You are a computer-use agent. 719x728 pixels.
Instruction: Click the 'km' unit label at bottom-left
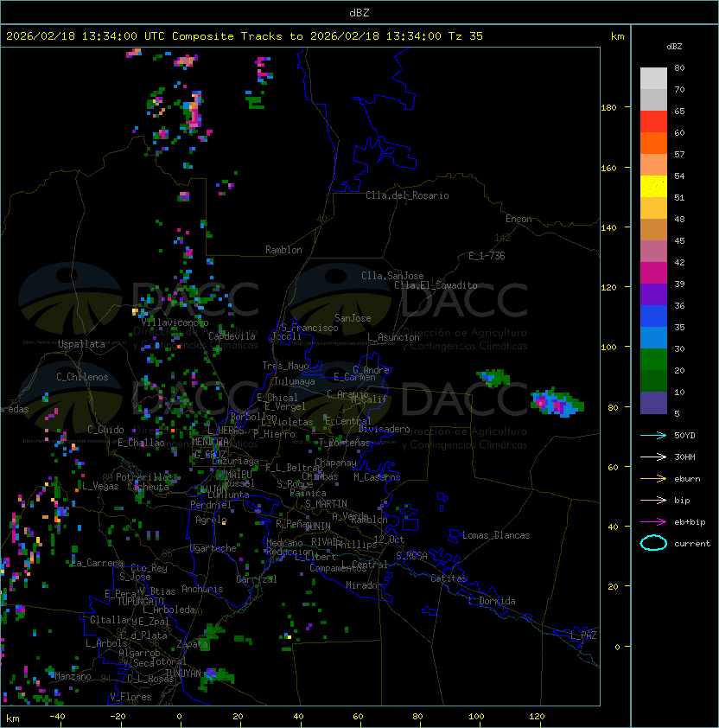13,718
